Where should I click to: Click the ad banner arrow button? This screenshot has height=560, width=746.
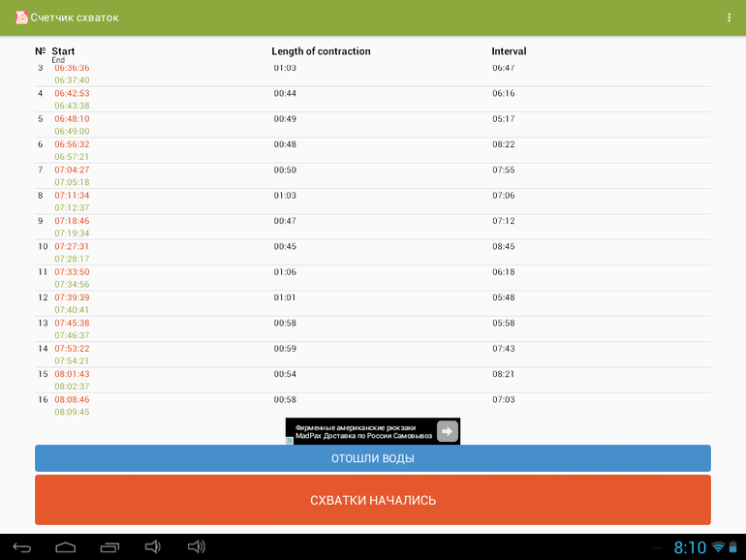point(447,432)
